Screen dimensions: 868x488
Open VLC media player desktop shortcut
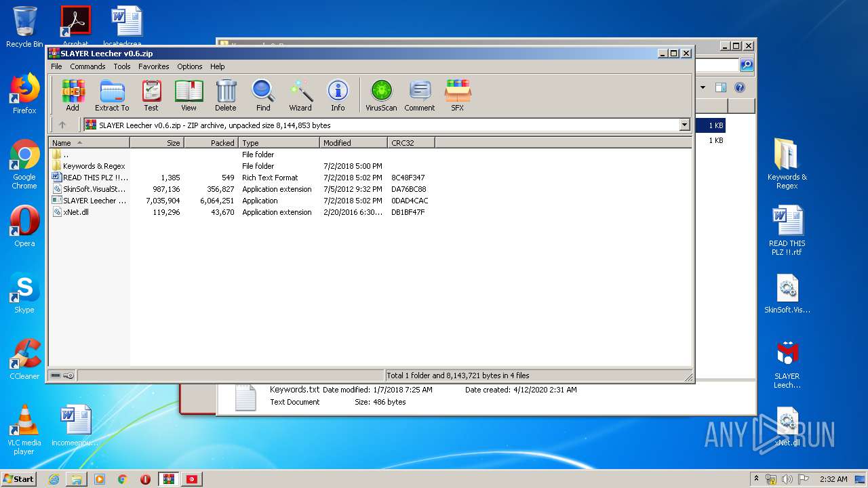point(24,430)
